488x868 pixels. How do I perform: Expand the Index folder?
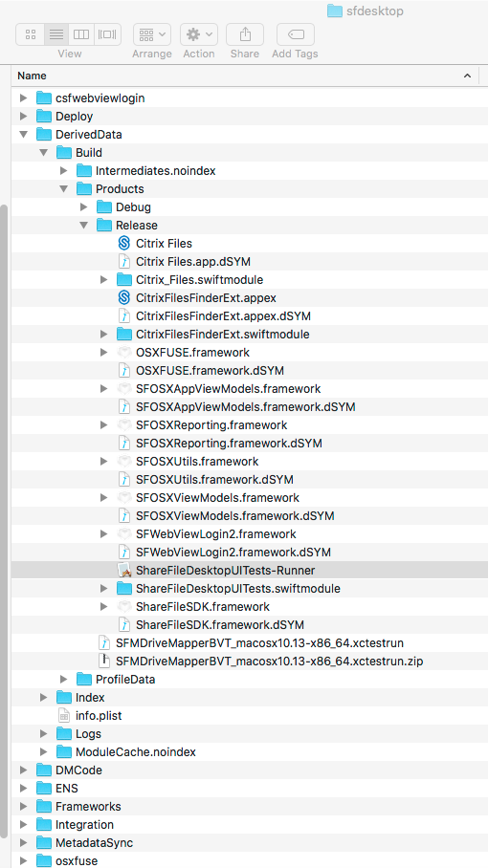click(x=44, y=698)
